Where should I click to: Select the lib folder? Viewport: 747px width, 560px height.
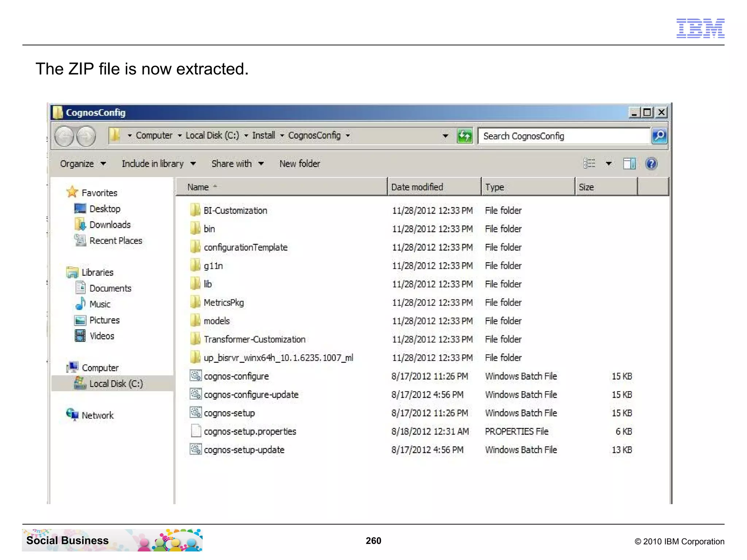pyautogui.click(x=208, y=284)
